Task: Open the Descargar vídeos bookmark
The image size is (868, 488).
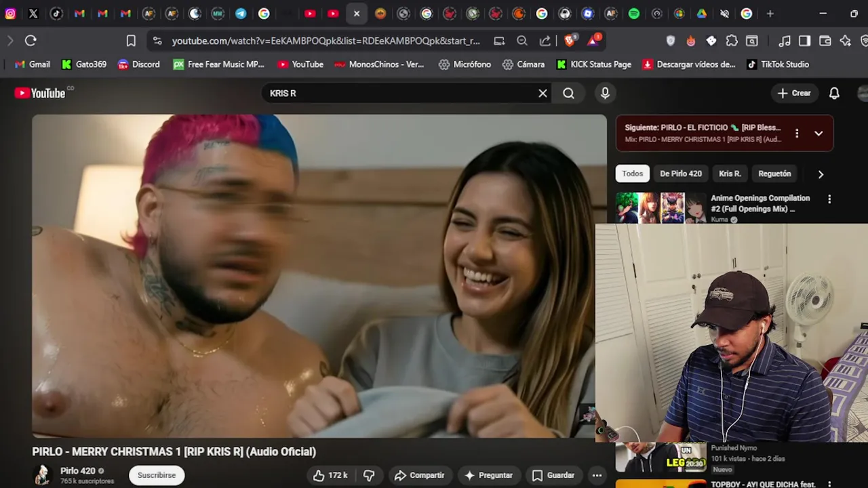Action: 689,64
